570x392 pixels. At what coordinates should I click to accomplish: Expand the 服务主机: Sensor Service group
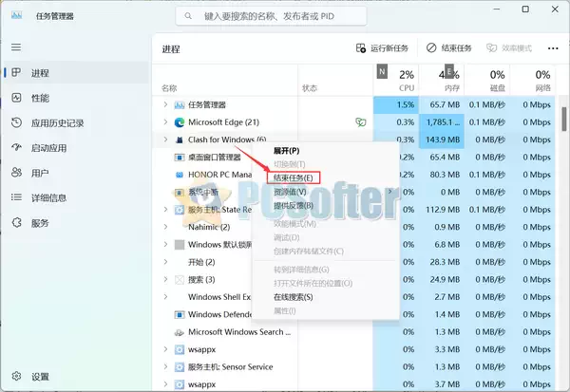coord(165,367)
